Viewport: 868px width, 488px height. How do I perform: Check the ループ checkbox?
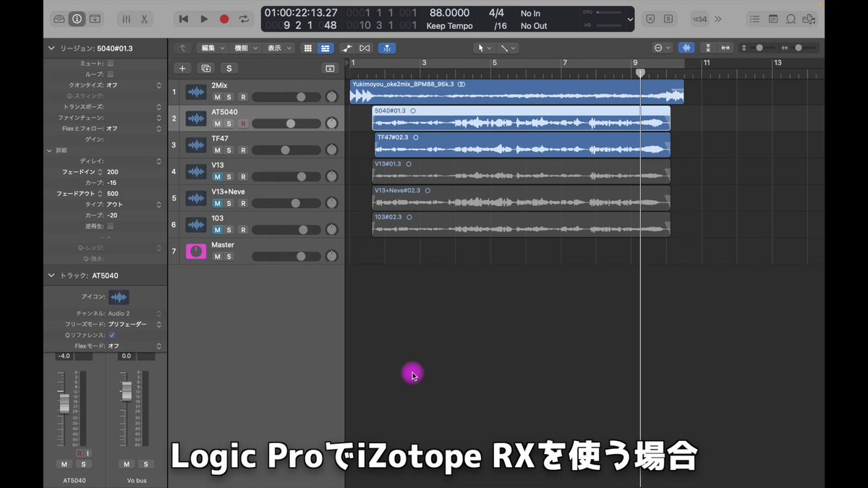pos(111,74)
